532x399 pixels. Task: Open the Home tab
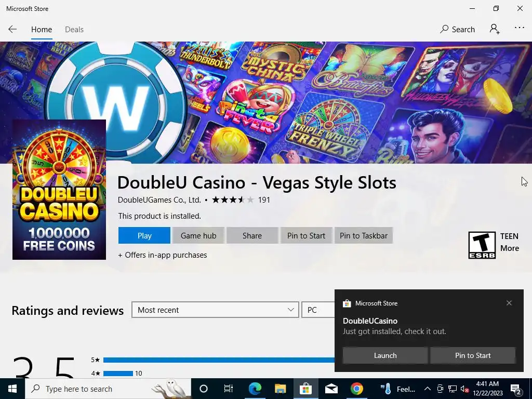[42, 30]
